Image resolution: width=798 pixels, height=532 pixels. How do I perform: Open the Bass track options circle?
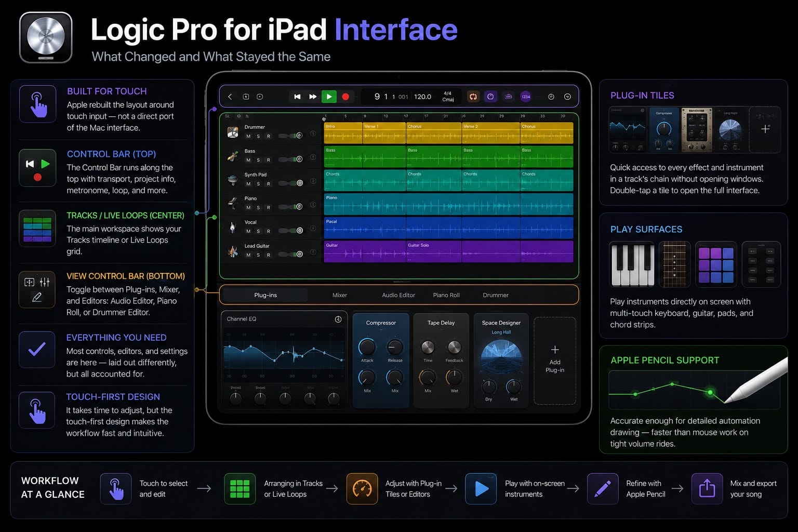313,157
